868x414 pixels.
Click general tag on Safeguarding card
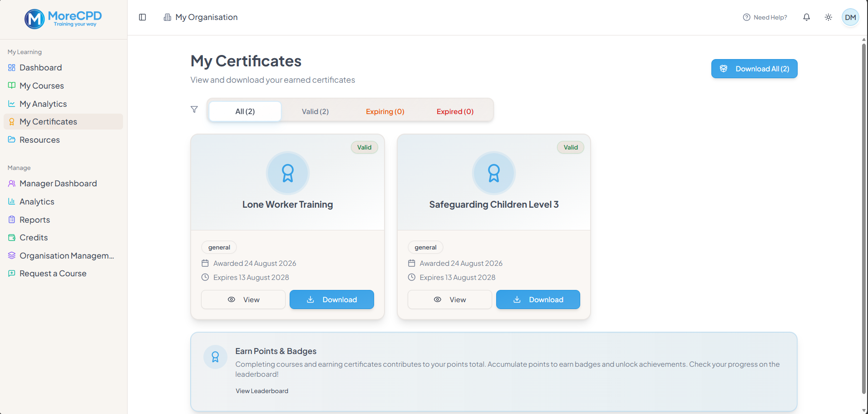425,247
